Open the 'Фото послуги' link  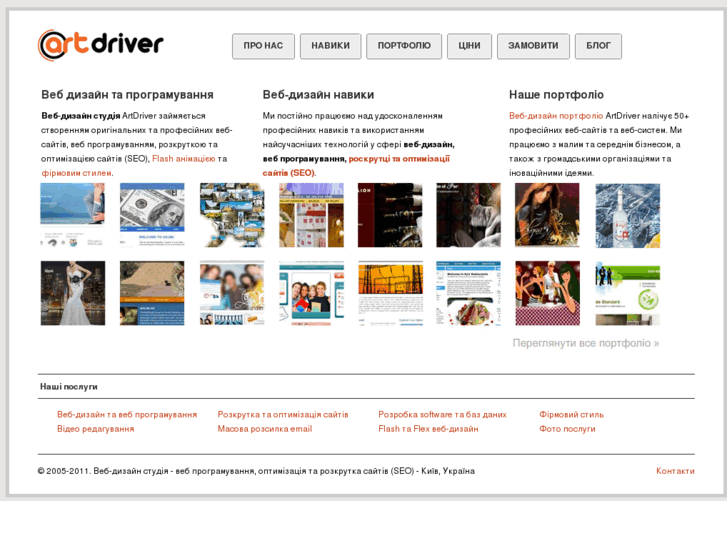(567, 429)
